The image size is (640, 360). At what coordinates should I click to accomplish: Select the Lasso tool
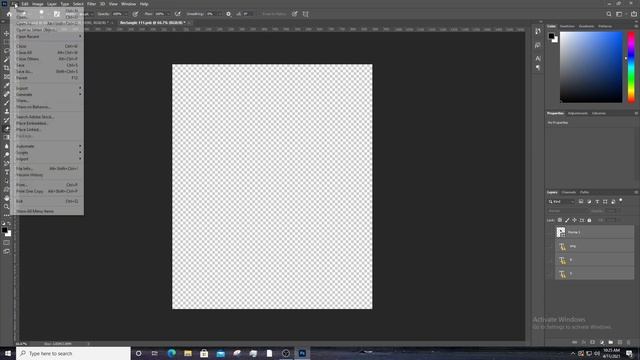pos(6,51)
